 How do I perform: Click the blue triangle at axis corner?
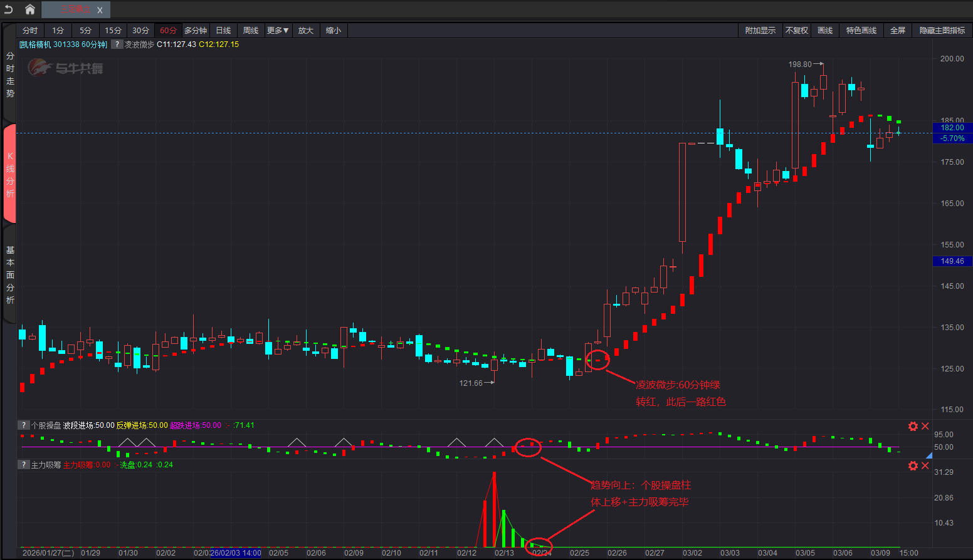tap(929, 455)
